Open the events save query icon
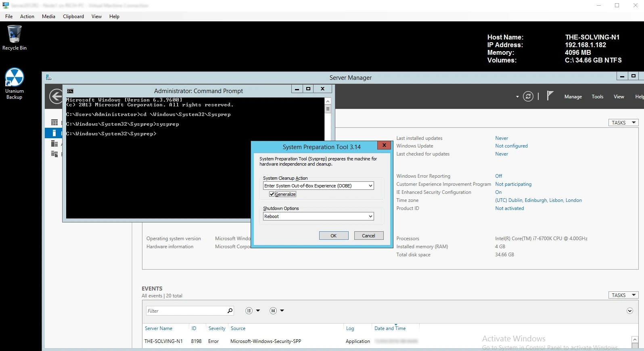The image size is (644, 351). tap(273, 311)
